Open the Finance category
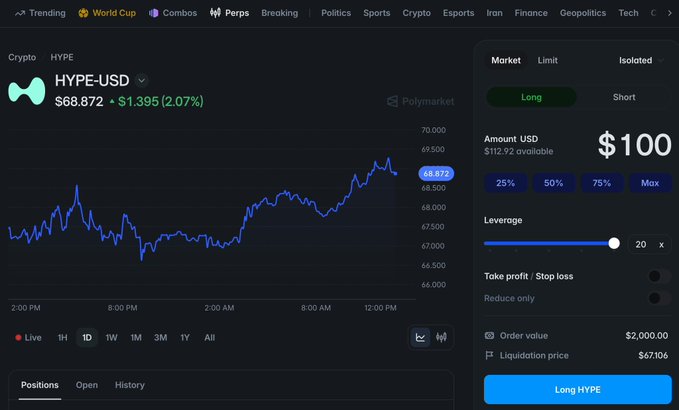 click(531, 13)
